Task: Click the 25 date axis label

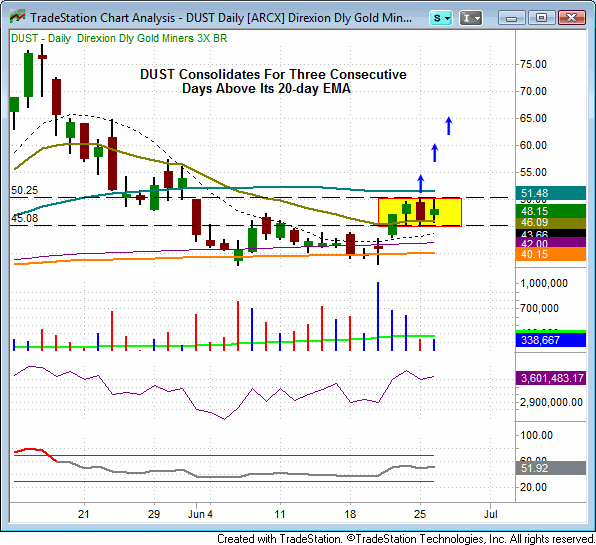Action: click(x=420, y=514)
